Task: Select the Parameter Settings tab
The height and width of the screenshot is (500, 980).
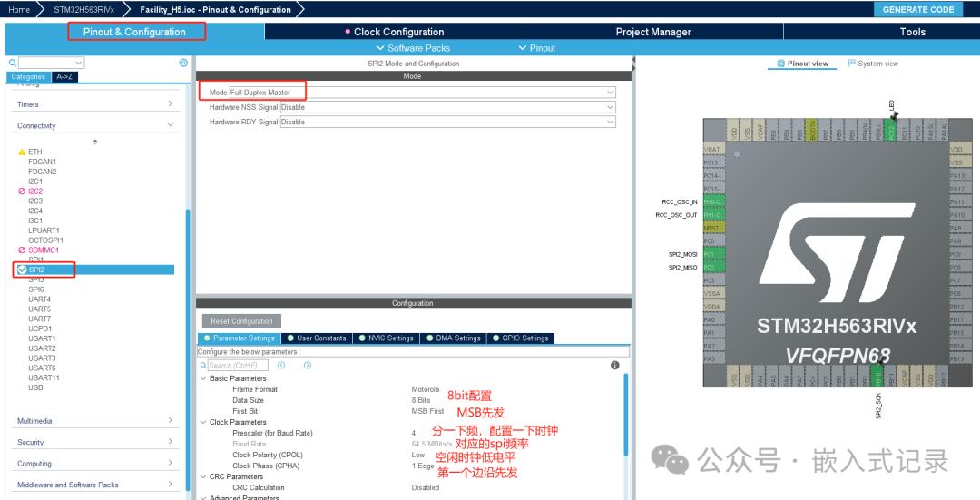Action: point(240,338)
